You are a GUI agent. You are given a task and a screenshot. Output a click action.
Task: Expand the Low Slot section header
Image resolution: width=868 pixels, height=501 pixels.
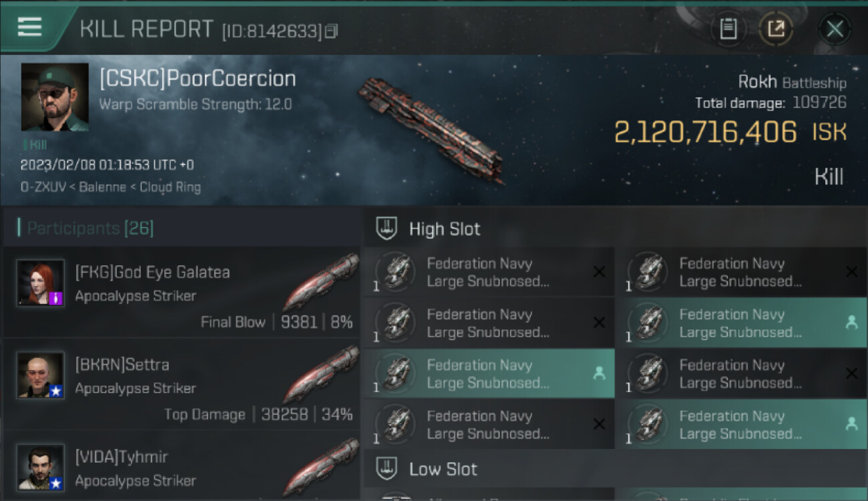(x=443, y=469)
